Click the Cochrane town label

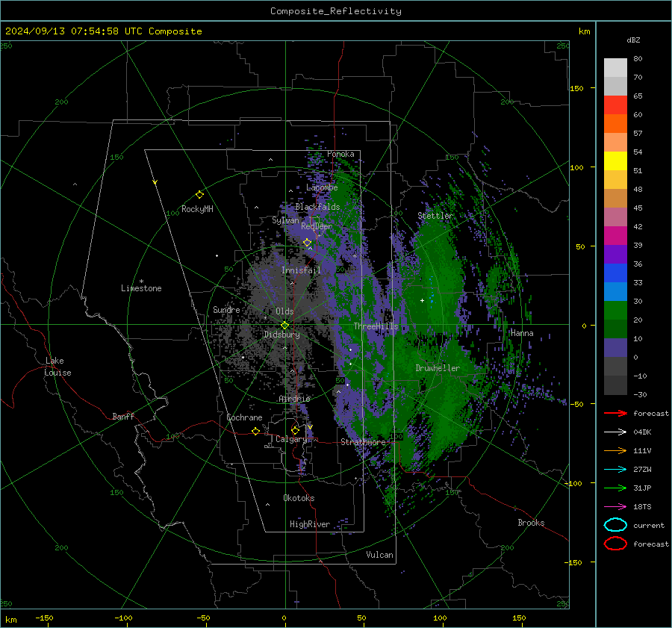point(244,417)
